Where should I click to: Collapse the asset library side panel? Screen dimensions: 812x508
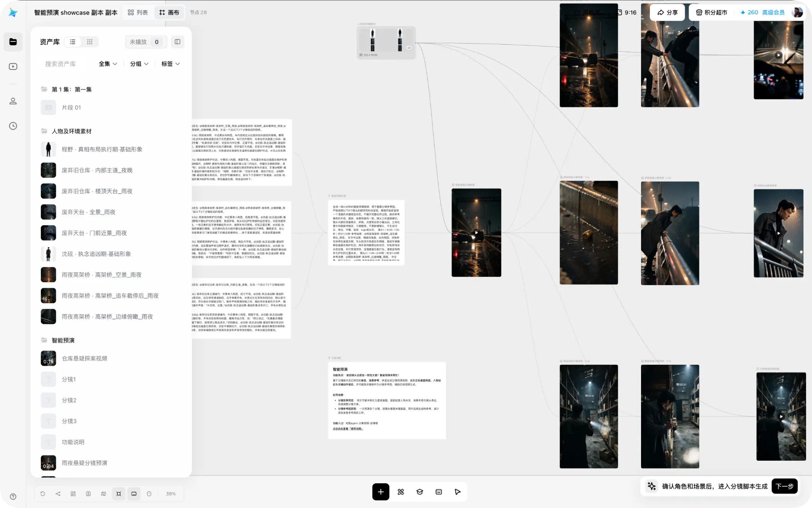coord(177,42)
